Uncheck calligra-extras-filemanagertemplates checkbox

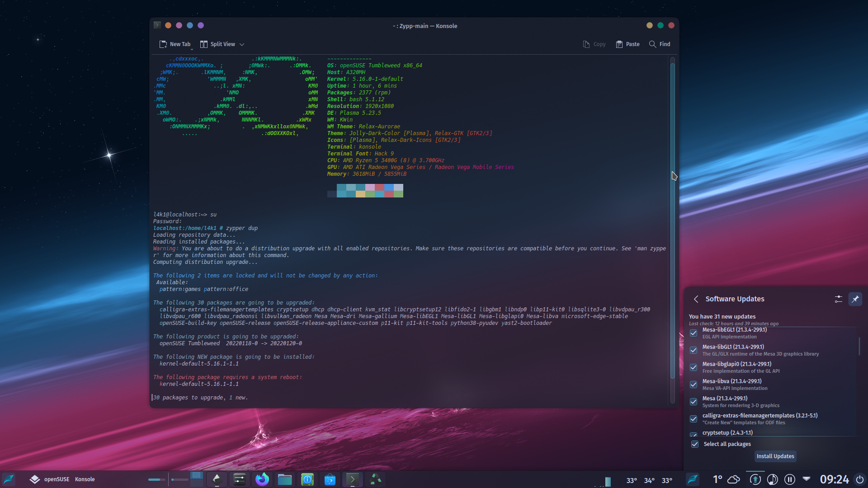693,419
